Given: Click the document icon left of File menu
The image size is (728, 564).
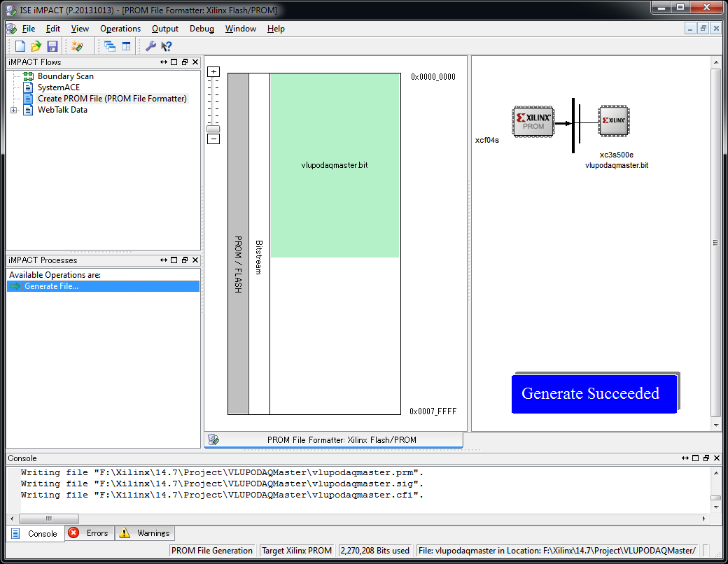Looking at the screenshot, I should pos(12,29).
